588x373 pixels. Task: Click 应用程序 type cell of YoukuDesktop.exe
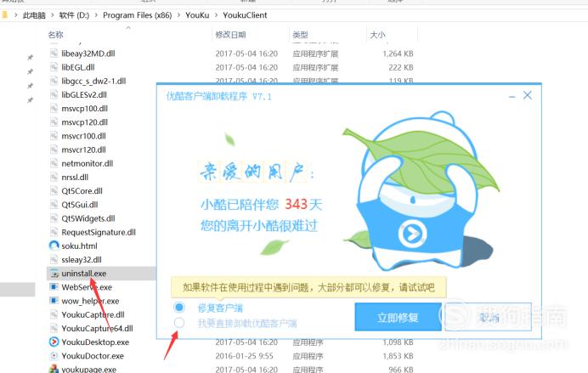tap(308, 342)
